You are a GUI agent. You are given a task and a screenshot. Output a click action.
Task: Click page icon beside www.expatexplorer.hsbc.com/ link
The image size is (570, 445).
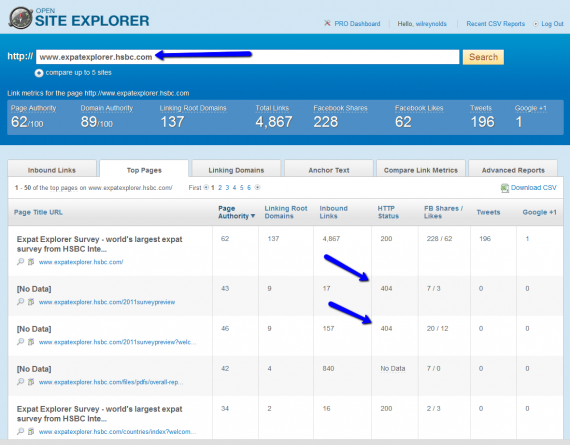pyautogui.click(x=31, y=262)
